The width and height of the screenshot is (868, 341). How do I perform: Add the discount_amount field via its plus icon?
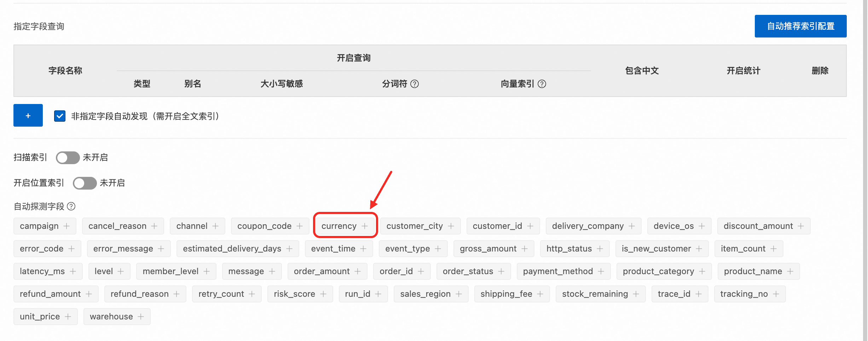click(801, 226)
